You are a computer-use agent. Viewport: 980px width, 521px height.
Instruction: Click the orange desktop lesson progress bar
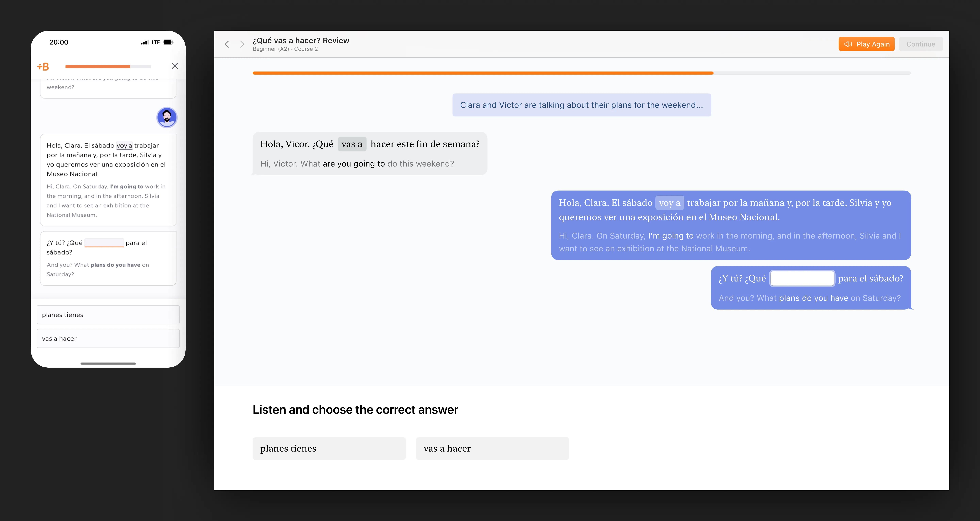(581, 73)
